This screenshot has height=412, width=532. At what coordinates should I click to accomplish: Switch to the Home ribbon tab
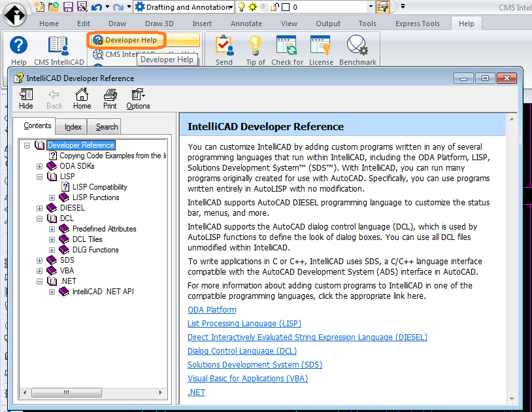(x=49, y=24)
